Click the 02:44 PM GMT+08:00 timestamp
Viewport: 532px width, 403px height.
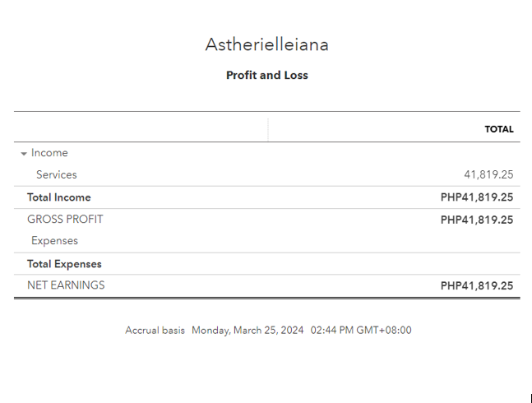pyautogui.click(x=361, y=331)
